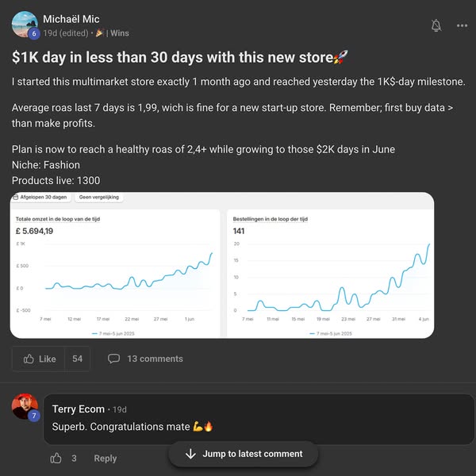
Task: Click the level 6 badge on Michaël's avatar
Action: (33, 34)
